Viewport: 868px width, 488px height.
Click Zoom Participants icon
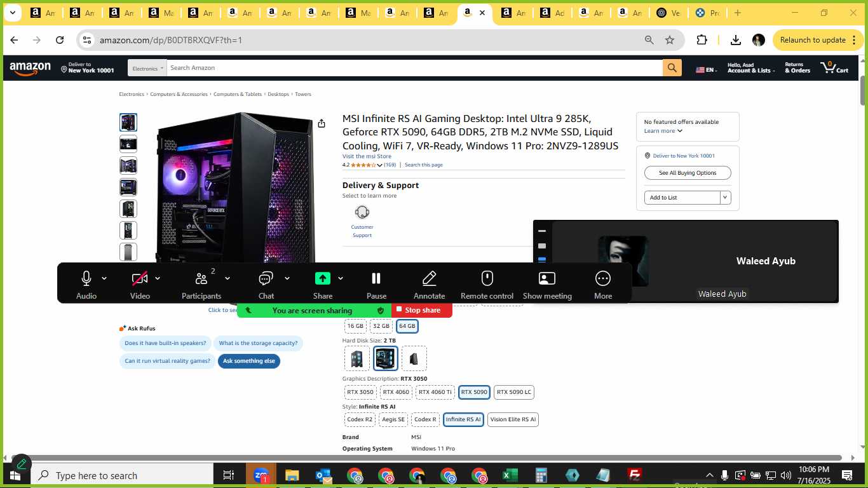pos(201,278)
